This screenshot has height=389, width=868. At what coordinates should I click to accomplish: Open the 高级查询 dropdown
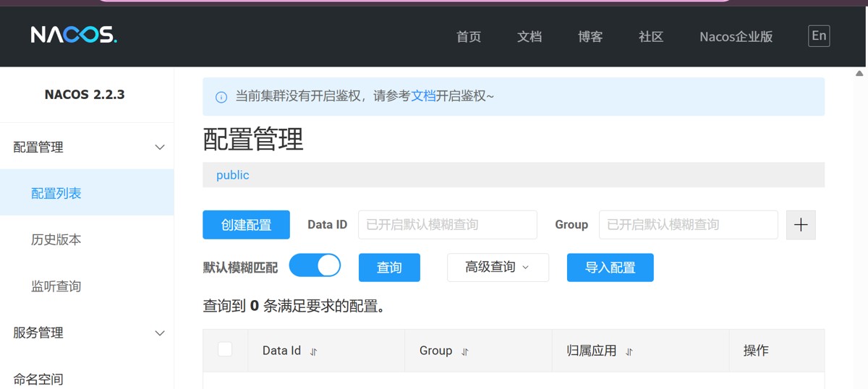[498, 268]
